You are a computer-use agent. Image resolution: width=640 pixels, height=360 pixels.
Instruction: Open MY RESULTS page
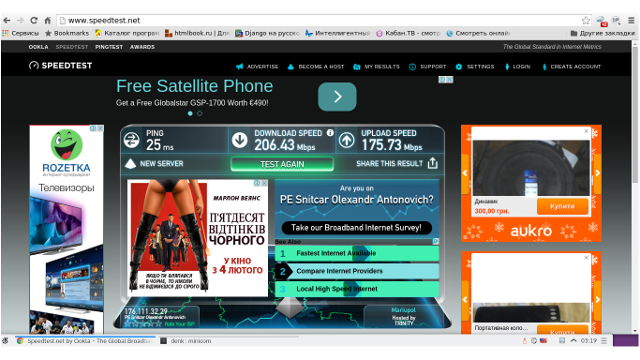[x=376, y=67]
